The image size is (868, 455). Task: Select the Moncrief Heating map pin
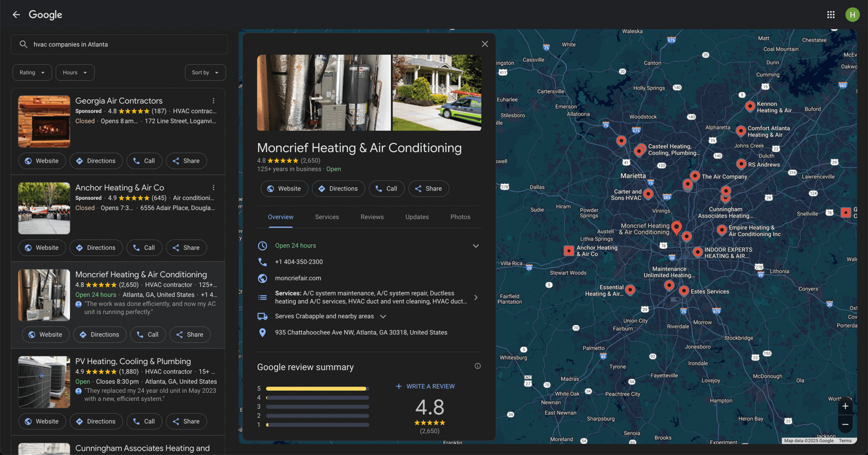[x=676, y=227]
